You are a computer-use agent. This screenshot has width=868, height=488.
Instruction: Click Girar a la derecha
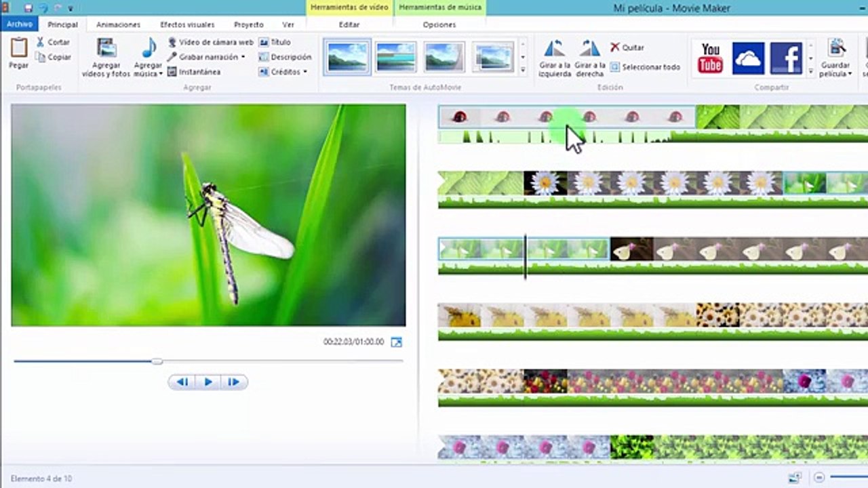[x=590, y=58]
